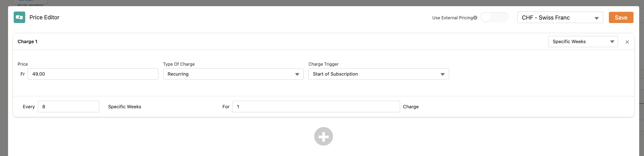Click the Use External Pricing label

click(x=452, y=18)
